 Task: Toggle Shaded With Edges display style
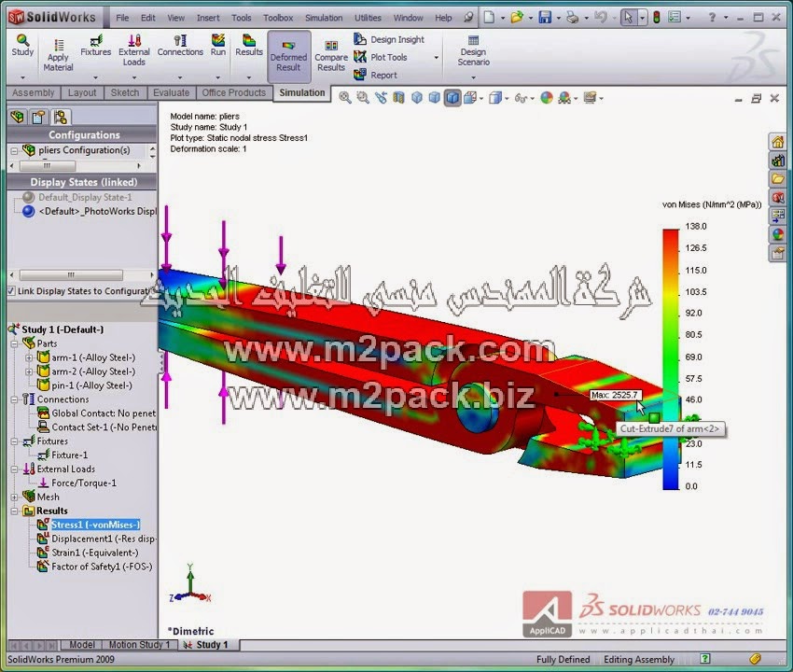click(452, 98)
